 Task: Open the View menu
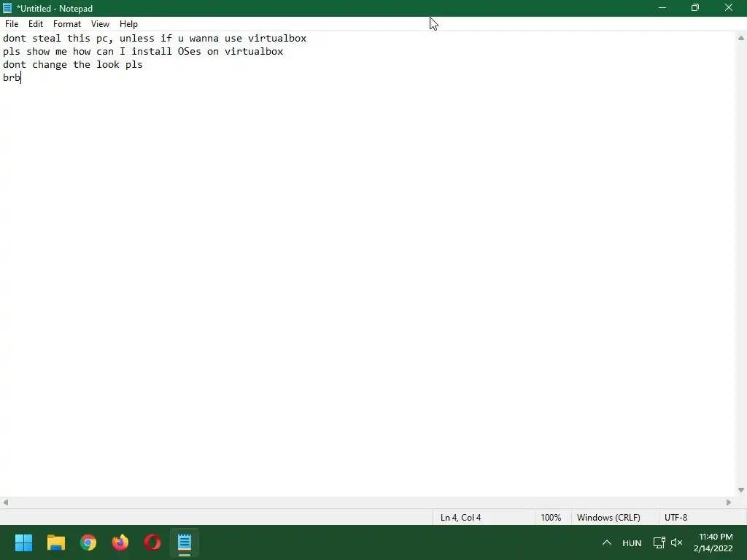(100, 24)
